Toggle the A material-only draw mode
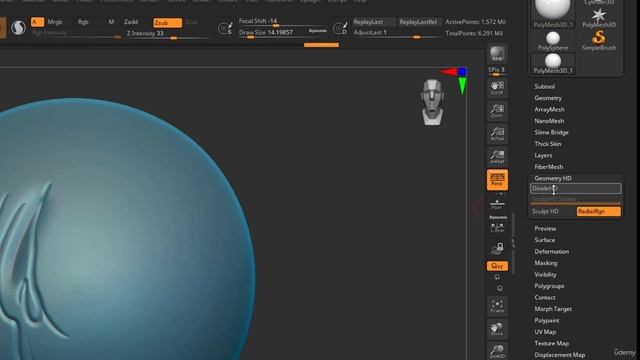The height and width of the screenshot is (360, 640). click(x=37, y=22)
